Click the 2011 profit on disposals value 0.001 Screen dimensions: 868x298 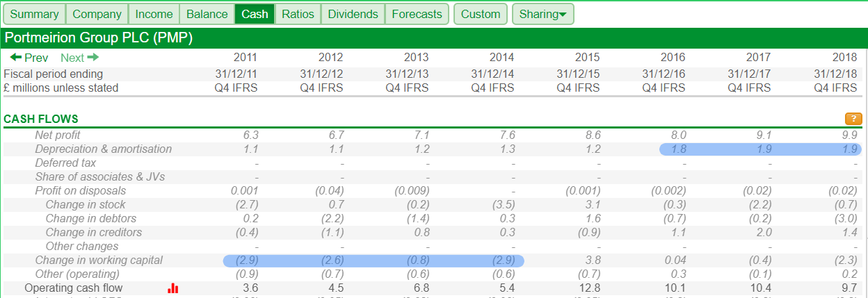[x=244, y=190]
